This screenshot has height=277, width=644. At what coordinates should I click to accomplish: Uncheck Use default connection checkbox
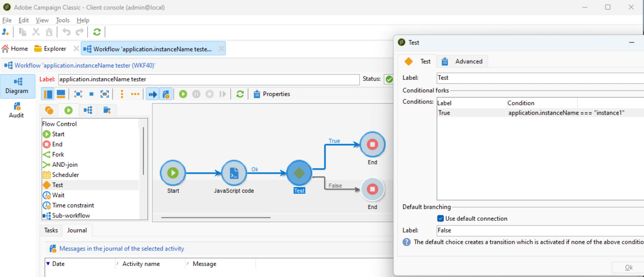pyautogui.click(x=440, y=218)
